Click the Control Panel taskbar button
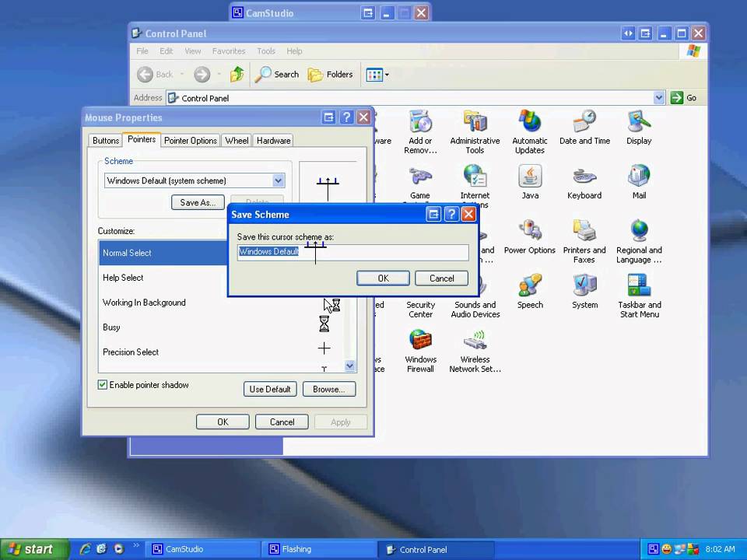Image resolution: width=747 pixels, height=560 pixels. click(436, 549)
